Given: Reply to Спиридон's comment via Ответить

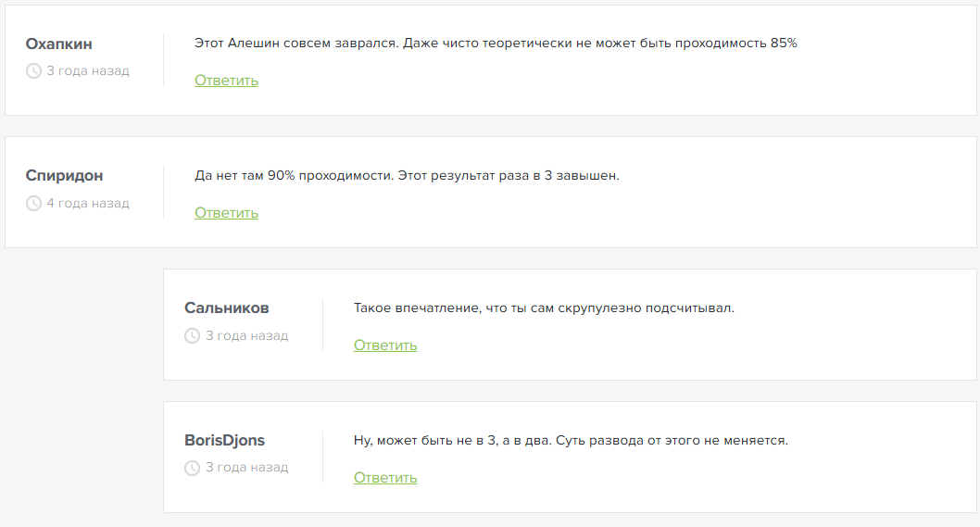Looking at the screenshot, I should pyautogui.click(x=226, y=213).
